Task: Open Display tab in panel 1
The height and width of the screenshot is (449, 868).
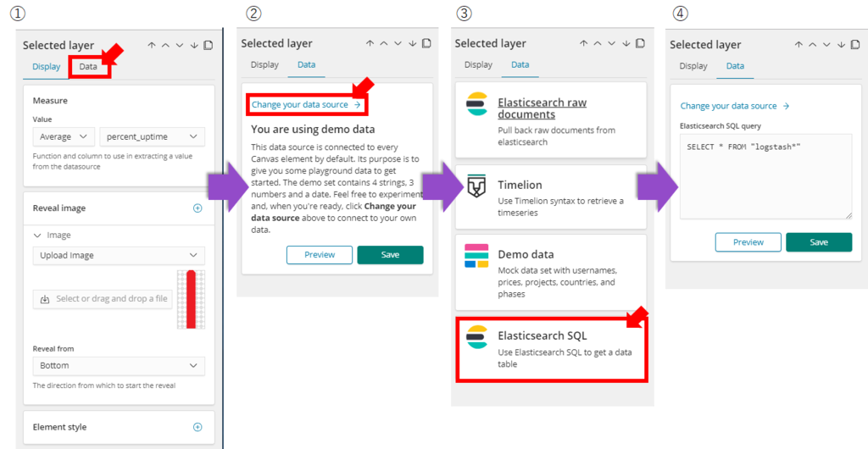Action: click(x=46, y=67)
